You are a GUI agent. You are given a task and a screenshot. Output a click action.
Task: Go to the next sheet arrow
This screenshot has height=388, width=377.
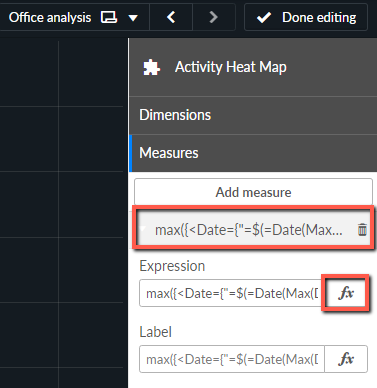[214, 17]
